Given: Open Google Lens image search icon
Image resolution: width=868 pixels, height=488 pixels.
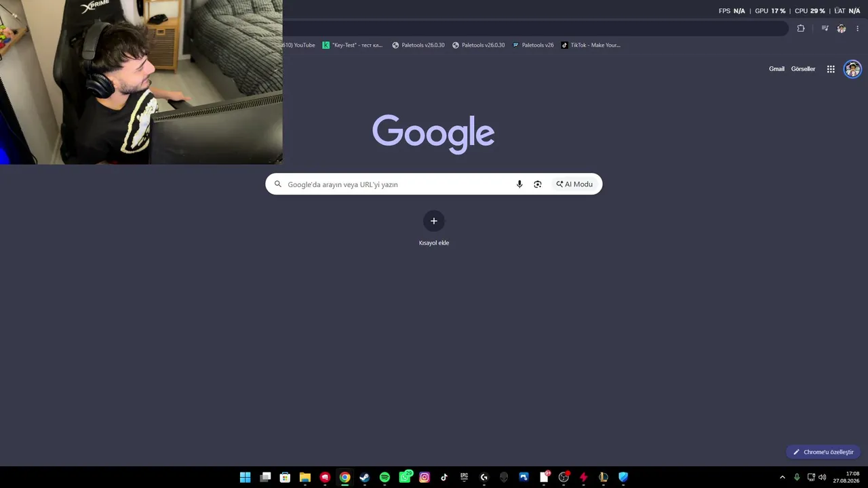Looking at the screenshot, I should pos(538,184).
